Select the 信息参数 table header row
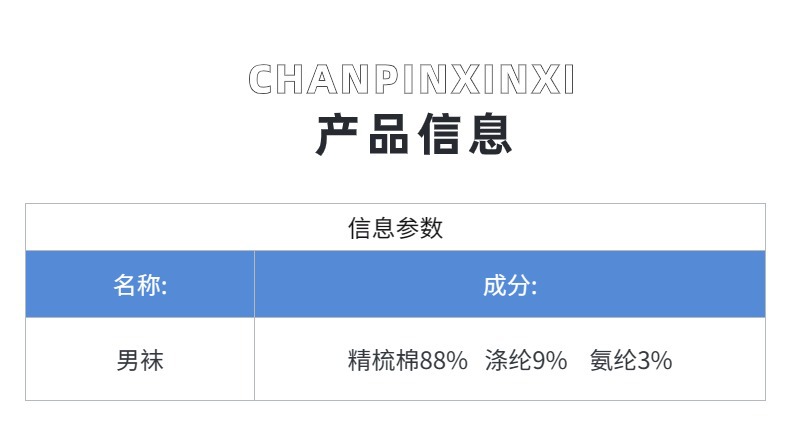The height and width of the screenshot is (424, 790). pyautogui.click(x=395, y=228)
